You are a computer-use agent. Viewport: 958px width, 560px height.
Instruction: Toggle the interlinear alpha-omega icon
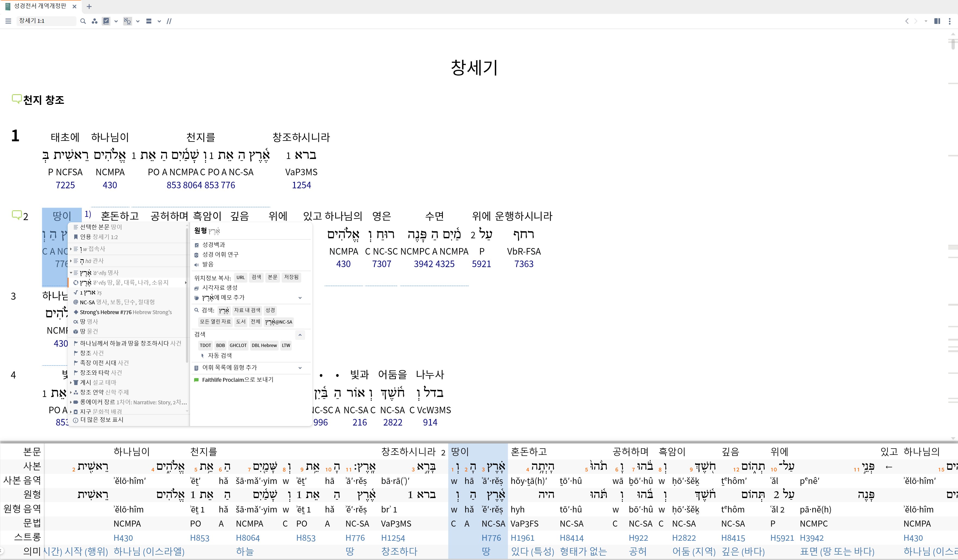127,21
